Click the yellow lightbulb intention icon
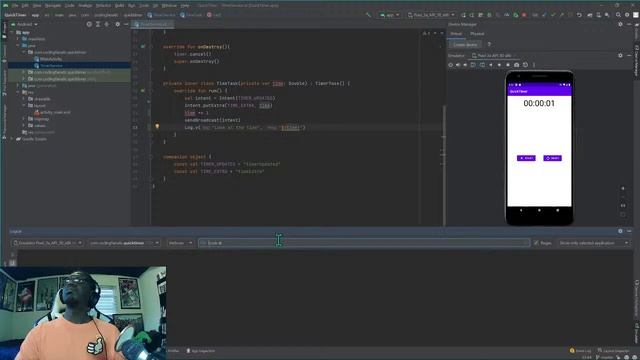640x360 pixels. tap(157, 127)
